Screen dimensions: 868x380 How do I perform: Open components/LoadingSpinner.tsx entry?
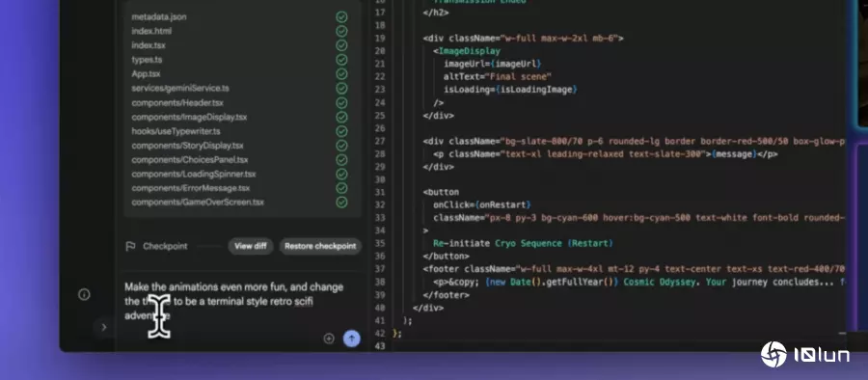tap(194, 174)
